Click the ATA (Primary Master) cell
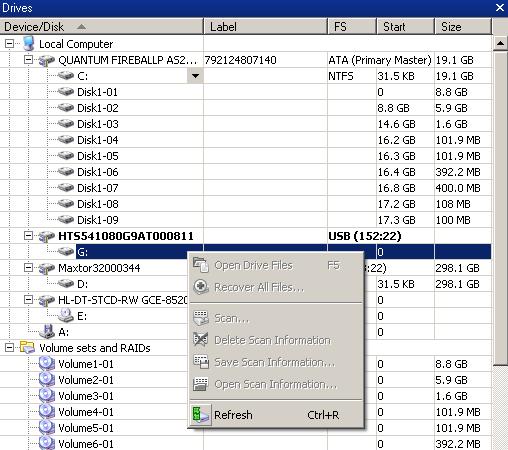This screenshot has height=450, width=508. pyautogui.click(x=380, y=60)
